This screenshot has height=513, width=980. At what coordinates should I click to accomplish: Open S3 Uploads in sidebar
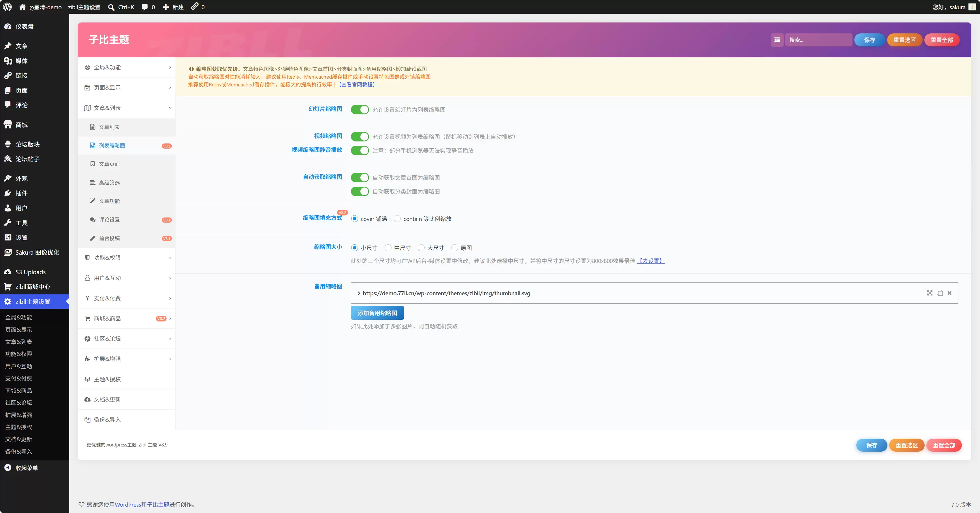(35, 272)
